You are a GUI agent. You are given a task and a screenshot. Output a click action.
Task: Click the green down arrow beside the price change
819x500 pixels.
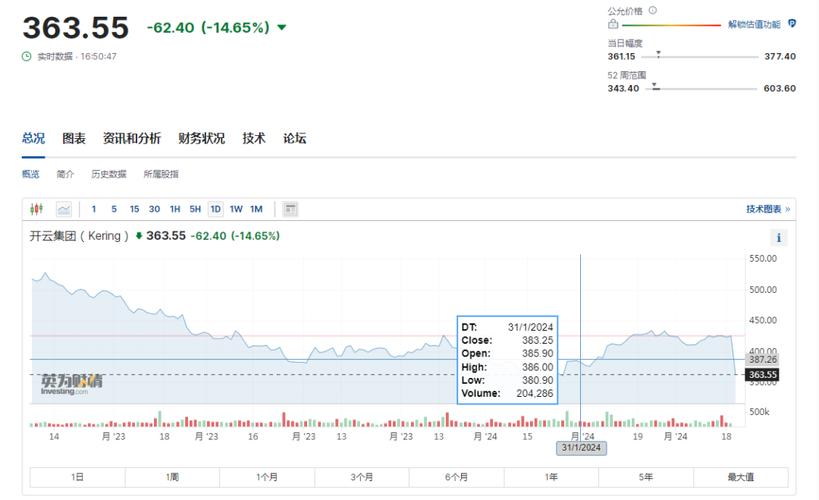[x=282, y=27]
